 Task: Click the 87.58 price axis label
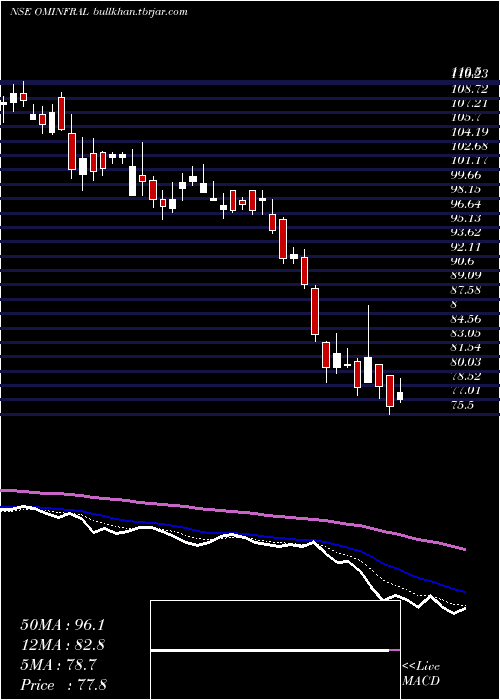pos(468,290)
